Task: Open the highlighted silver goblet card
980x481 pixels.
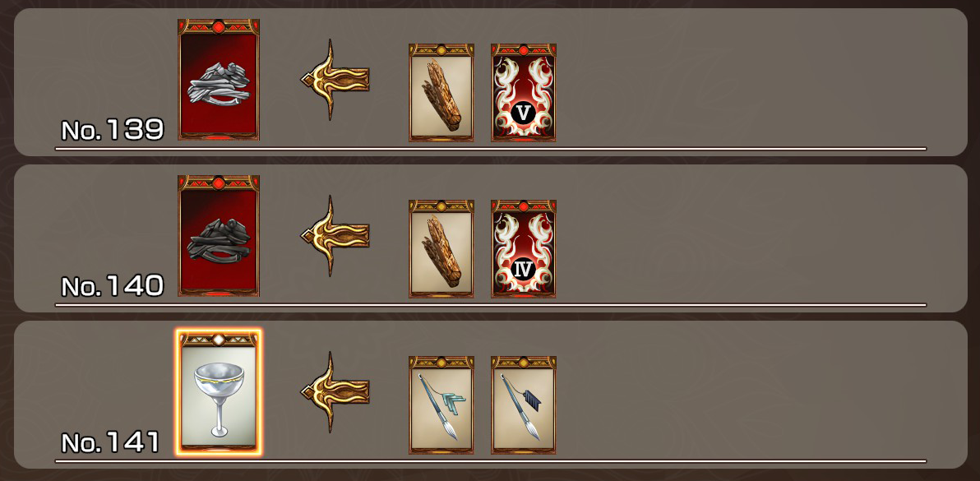Action: coord(219,393)
